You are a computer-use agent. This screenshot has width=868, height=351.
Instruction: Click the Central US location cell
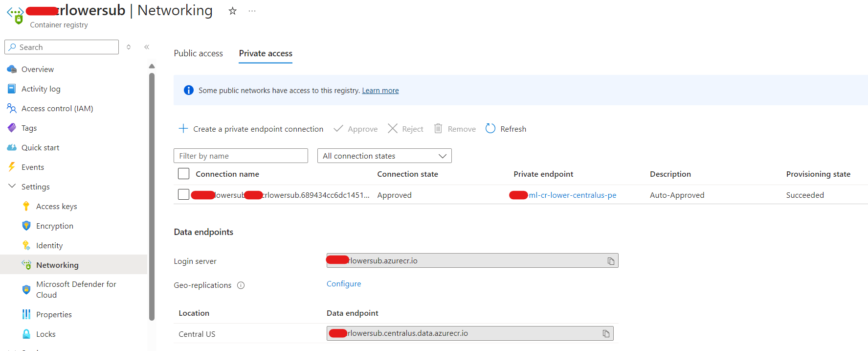pos(197,334)
